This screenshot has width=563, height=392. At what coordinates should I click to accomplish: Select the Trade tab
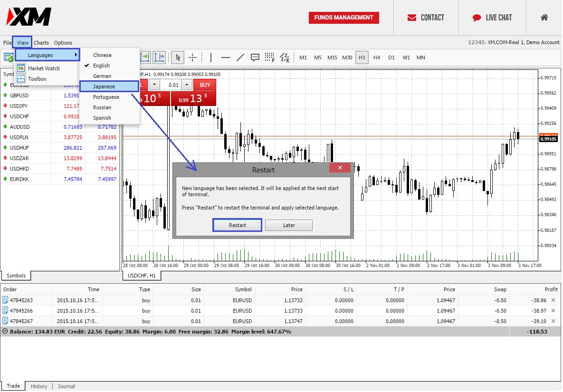coord(13,386)
